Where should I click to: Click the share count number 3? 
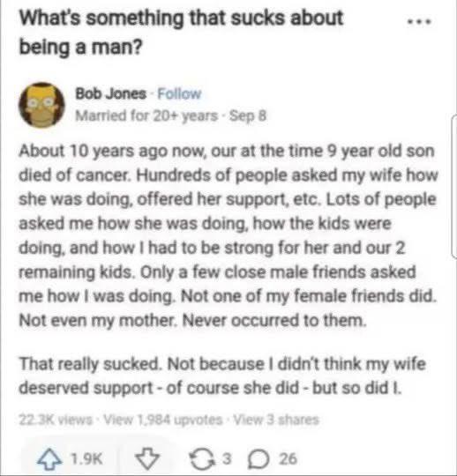(227, 458)
